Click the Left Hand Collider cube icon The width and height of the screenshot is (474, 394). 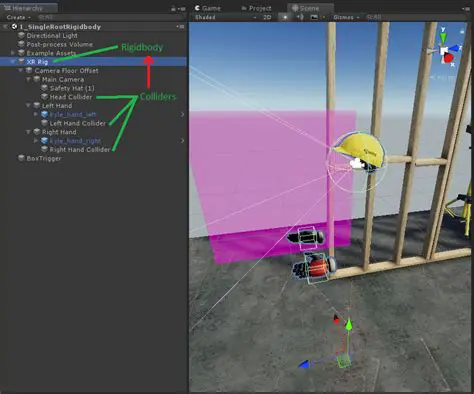tap(45, 123)
